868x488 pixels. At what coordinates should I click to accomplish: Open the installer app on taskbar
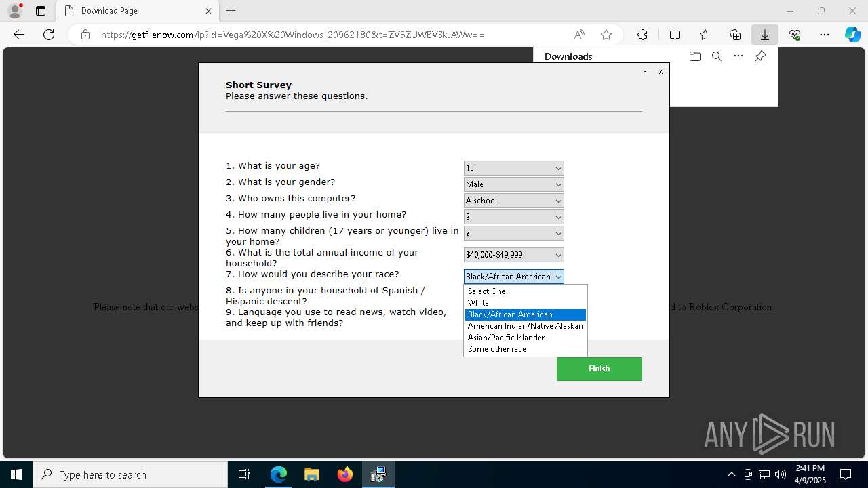(x=378, y=474)
